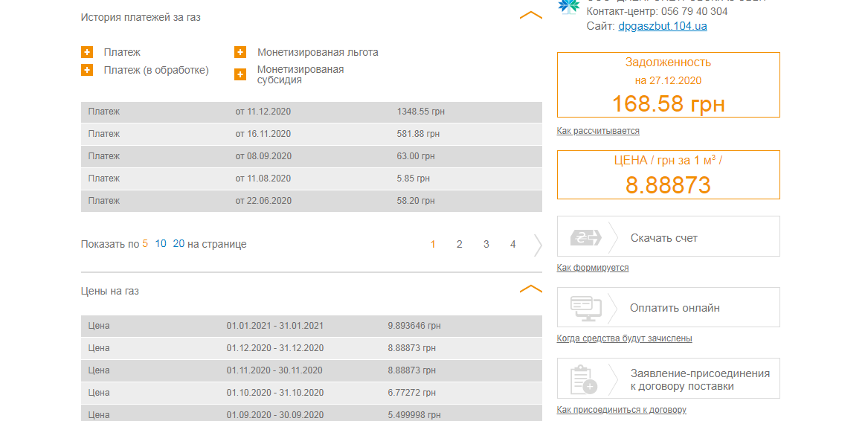Collapse История платежей за газ section
This screenshot has height=421, width=868.
pyautogui.click(x=531, y=15)
